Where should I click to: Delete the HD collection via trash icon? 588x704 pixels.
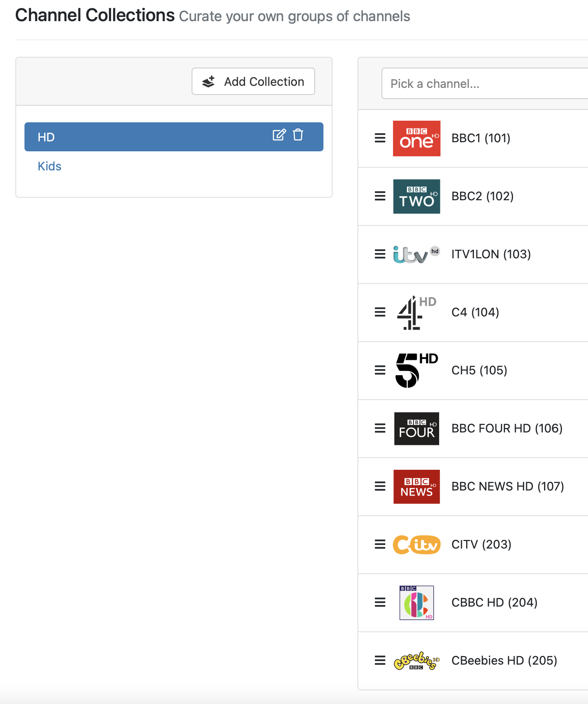pyautogui.click(x=298, y=135)
